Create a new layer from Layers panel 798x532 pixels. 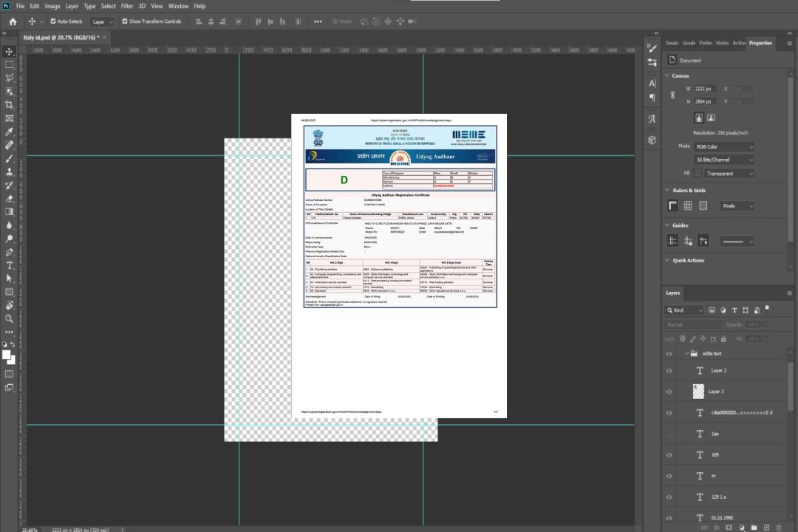[x=766, y=528]
